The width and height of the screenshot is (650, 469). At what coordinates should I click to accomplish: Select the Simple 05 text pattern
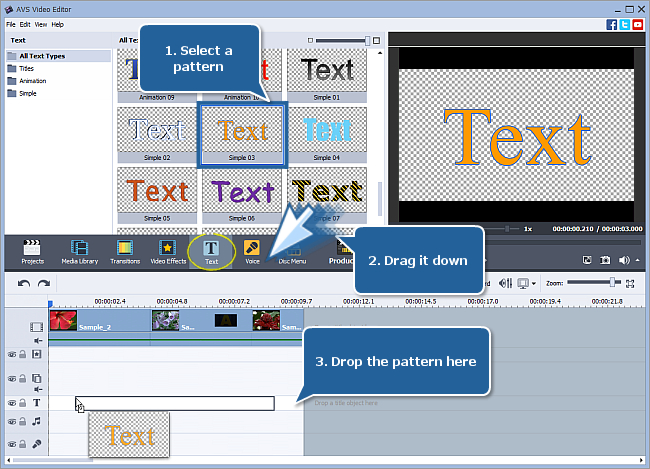click(x=157, y=195)
